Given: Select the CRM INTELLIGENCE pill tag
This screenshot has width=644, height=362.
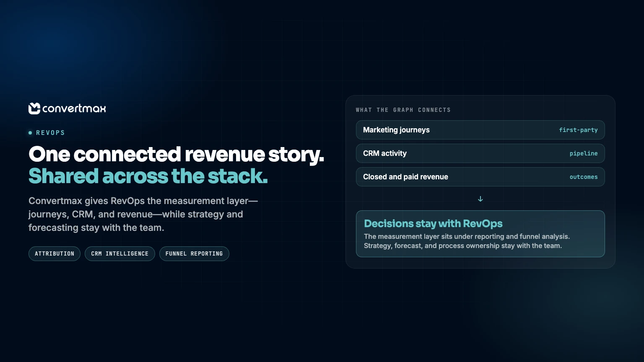Looking at the screenshot, I should point(120,253).
